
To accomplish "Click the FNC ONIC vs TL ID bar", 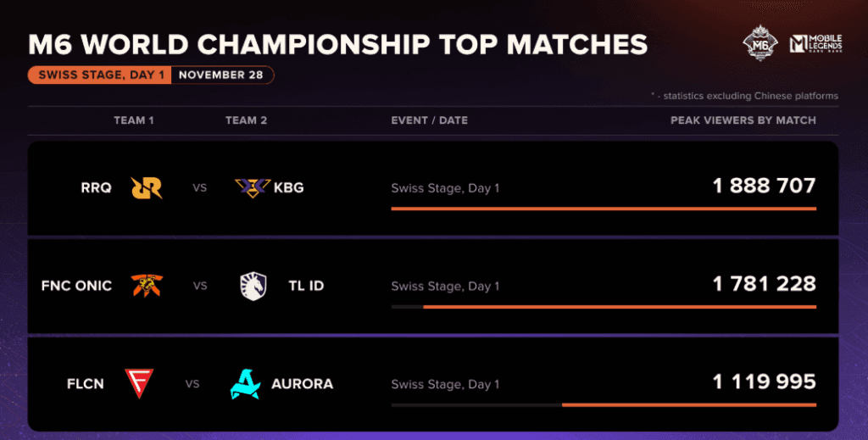I will [604, 307].
